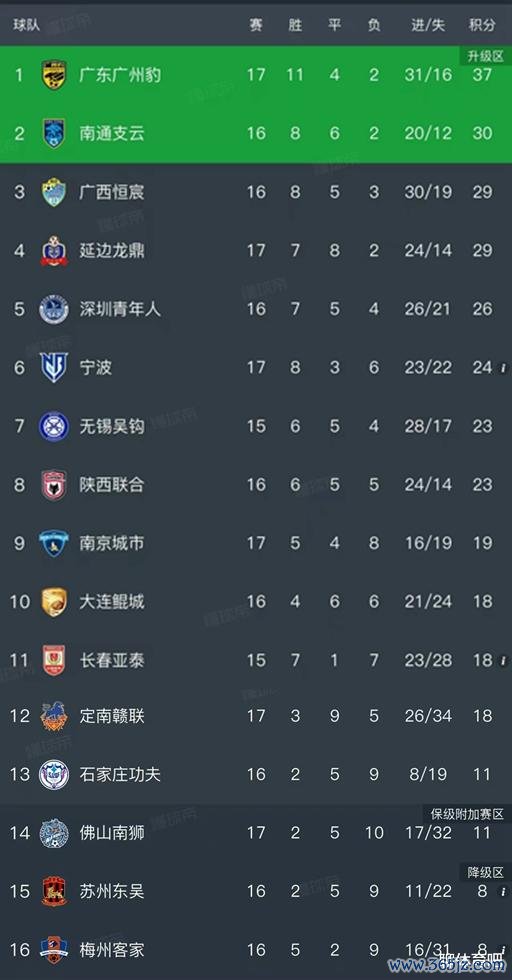Click the 大连鲲城 golden badge

pyautogui.click(x=54, y=602)
